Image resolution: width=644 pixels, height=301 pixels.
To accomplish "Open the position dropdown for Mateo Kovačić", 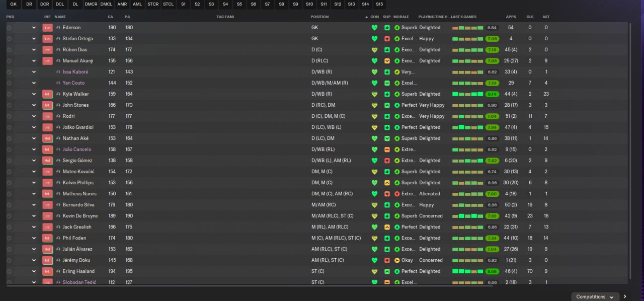I will (x=34, y=172).
